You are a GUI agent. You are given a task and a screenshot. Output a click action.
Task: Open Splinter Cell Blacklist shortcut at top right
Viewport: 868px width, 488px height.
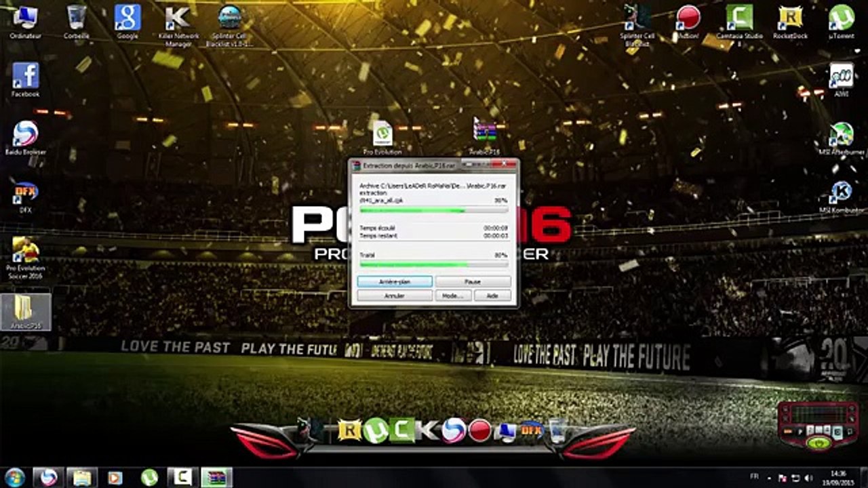[637, 24]
